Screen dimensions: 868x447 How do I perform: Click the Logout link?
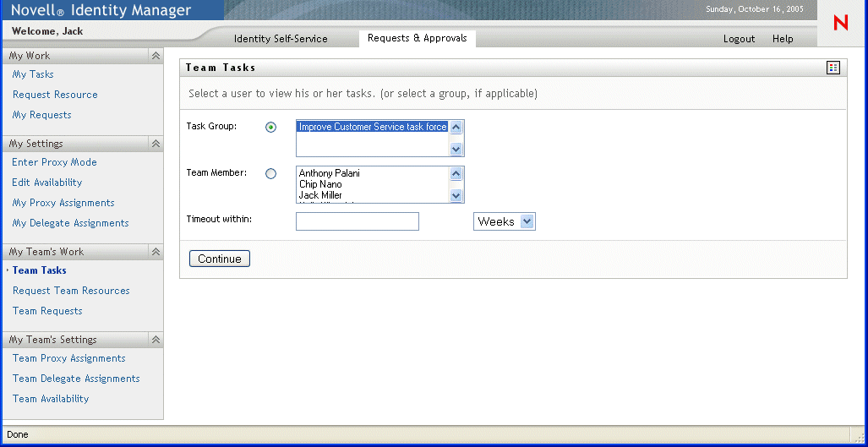click(739, 39)
